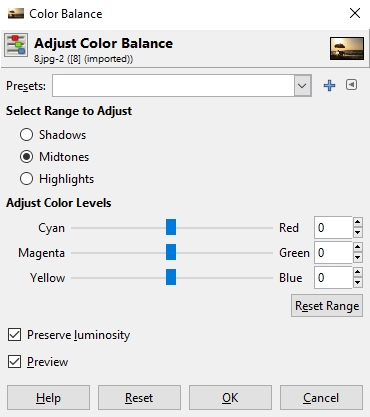Viewport: 370px width, 417px height.
Task: Open the presets menu arrow icon
Action: click(351, 85)
